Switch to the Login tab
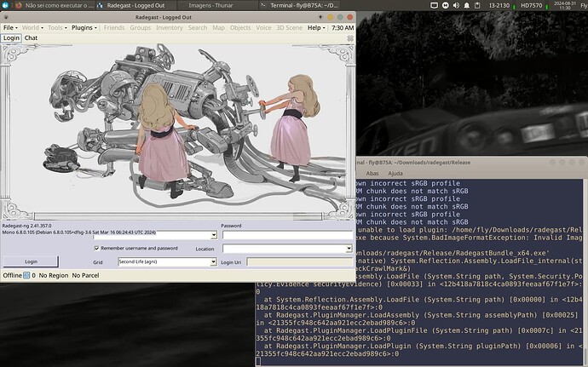The height and width of the screenshot is (367, 588). (11, 37)
